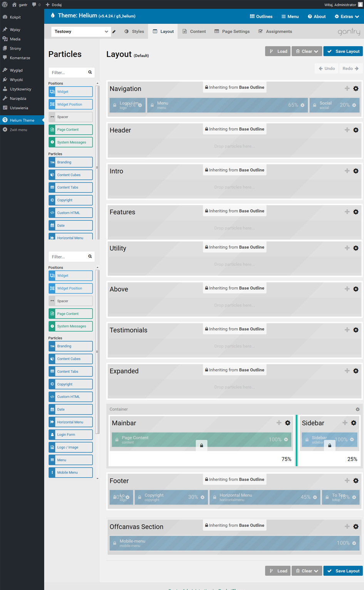Open the Container settings gear
This screenshot has width=364, height=590.
[357, 410]
